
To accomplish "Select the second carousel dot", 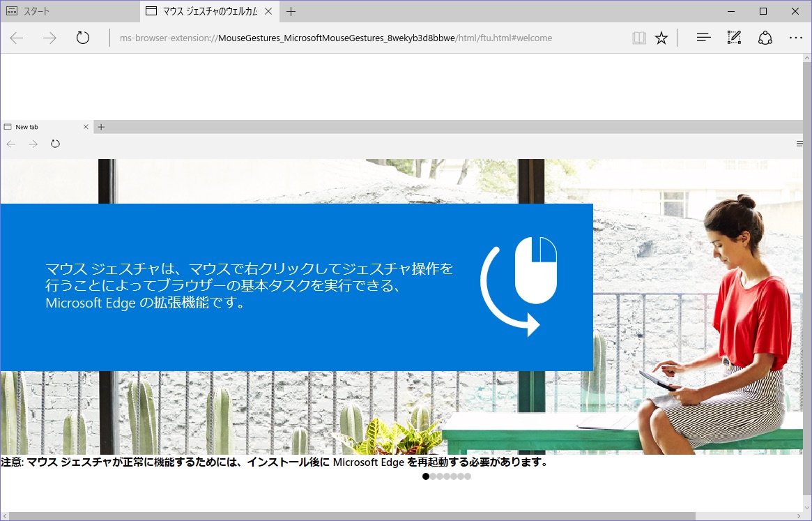I will point(433,476).
